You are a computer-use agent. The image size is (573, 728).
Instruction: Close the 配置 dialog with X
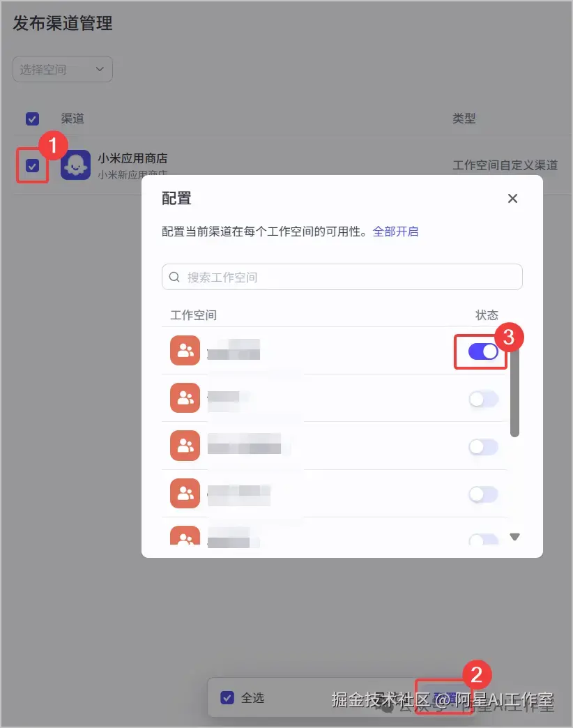(512, 199)
